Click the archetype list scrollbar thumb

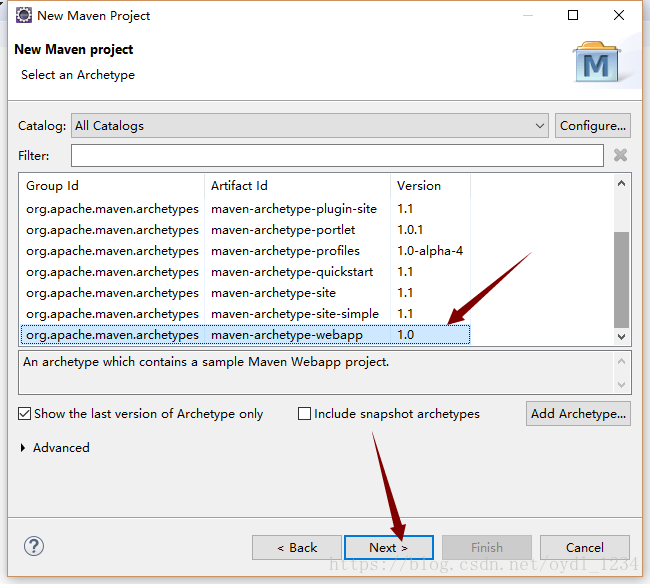tap(621, 280)
